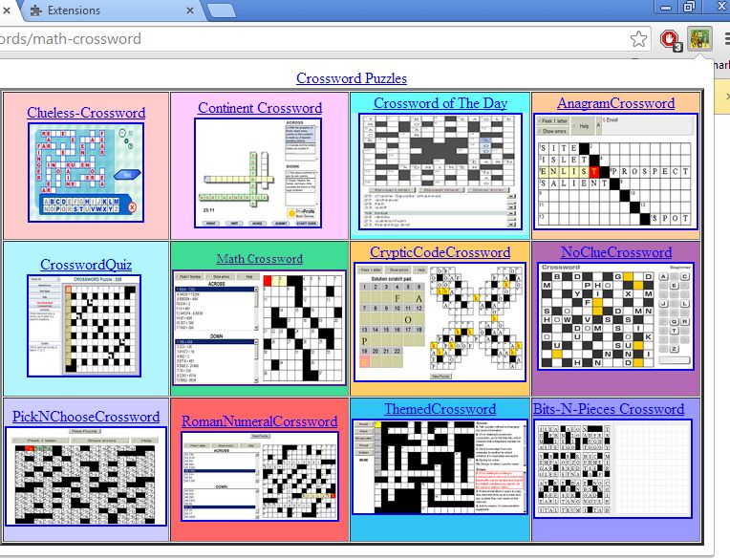Screen dimensions: 730x560
Task: Minimize the Chrome window
Action: pyautogui.click(x=666, y=7)
